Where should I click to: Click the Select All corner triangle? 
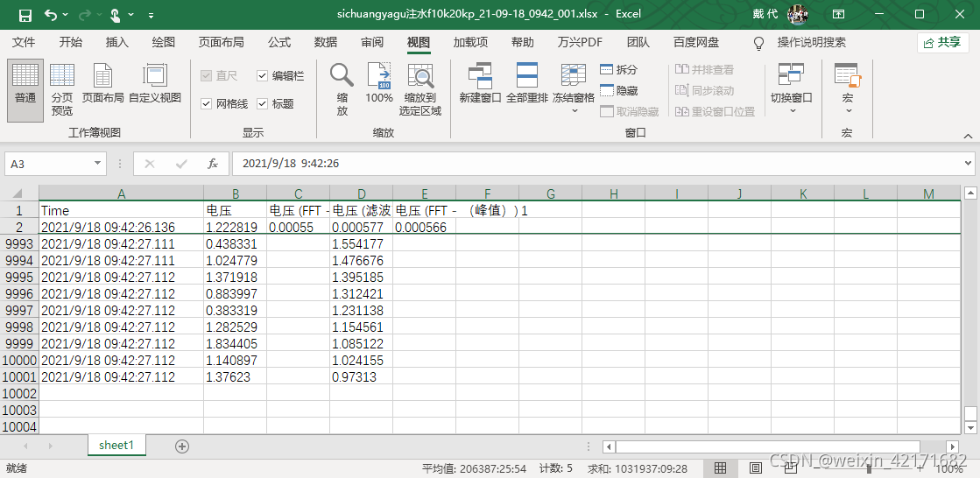tap(18, 193)
